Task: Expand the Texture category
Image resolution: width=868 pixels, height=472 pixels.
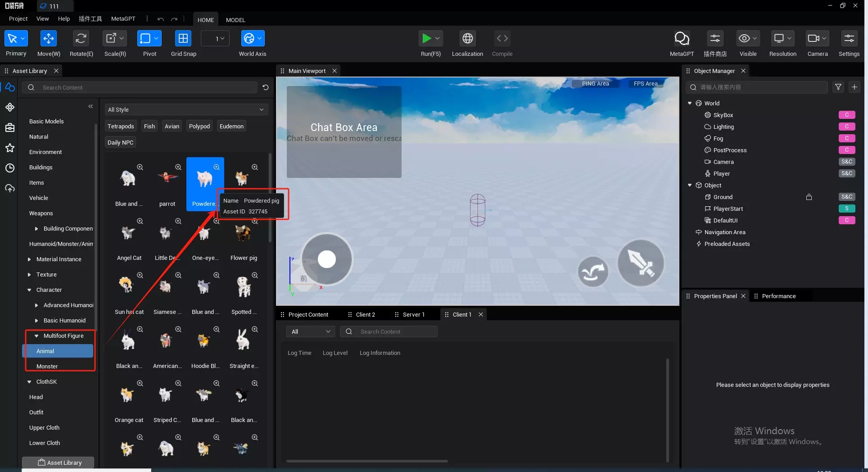Action: pyautogui.click(x=29, y=275)
